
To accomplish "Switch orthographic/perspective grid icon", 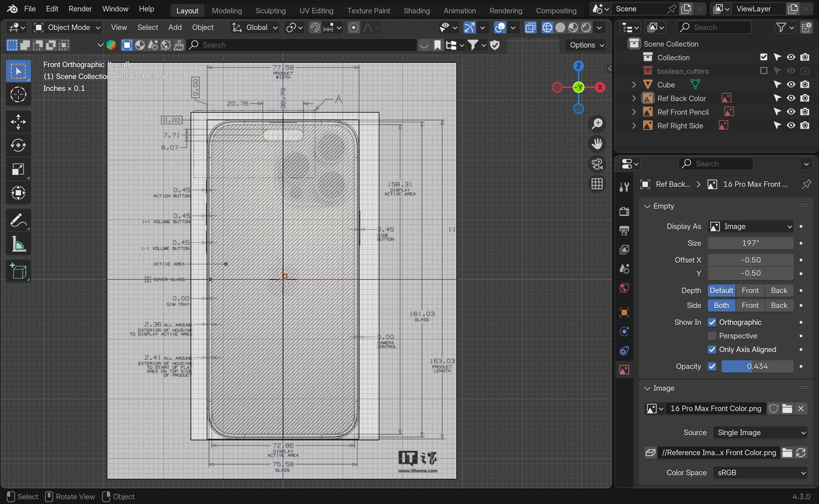I will (597, 184).
